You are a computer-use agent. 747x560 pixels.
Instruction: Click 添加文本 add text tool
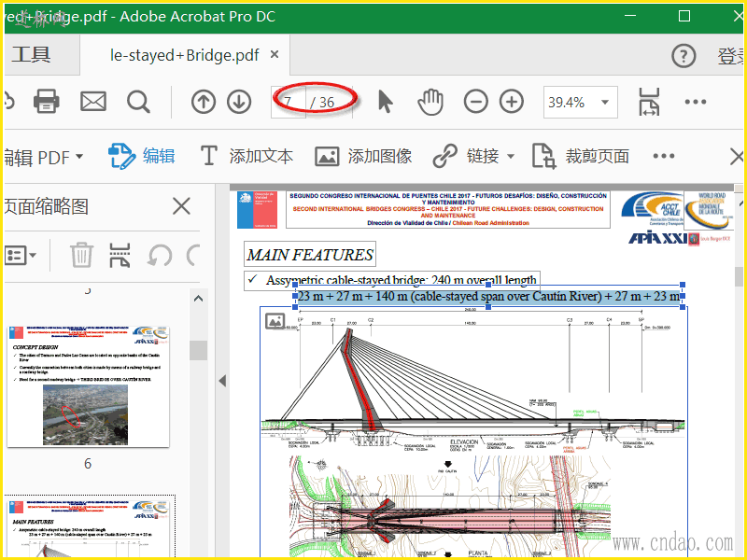pyautogui.click(x=247, y=156)
